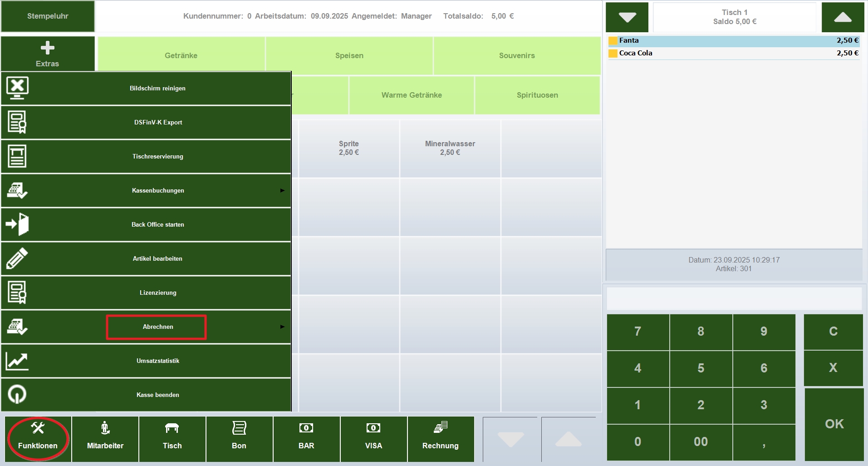This screenshot has width=868, height=466.
Task: Select the Warme Getränke category
Action: click(x=412, y=95)
